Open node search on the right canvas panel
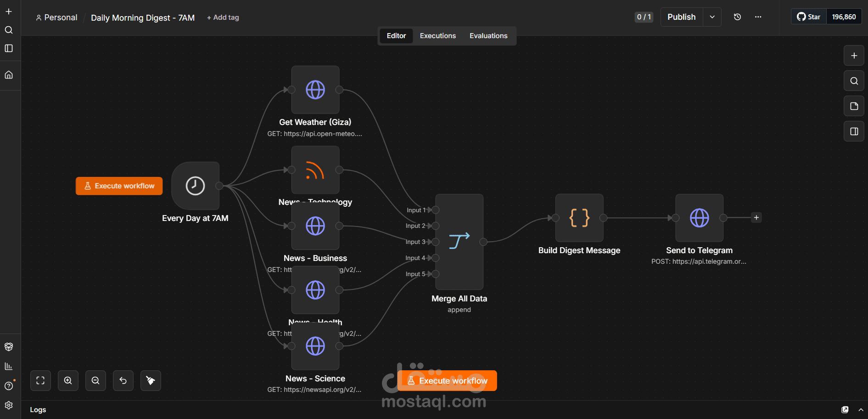Screen dimensions: 868x419 854,81
